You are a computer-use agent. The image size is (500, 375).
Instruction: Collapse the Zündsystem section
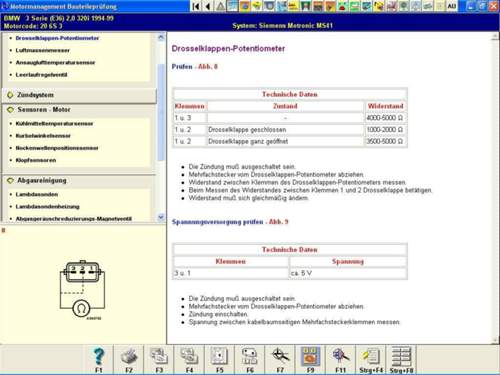10,95
